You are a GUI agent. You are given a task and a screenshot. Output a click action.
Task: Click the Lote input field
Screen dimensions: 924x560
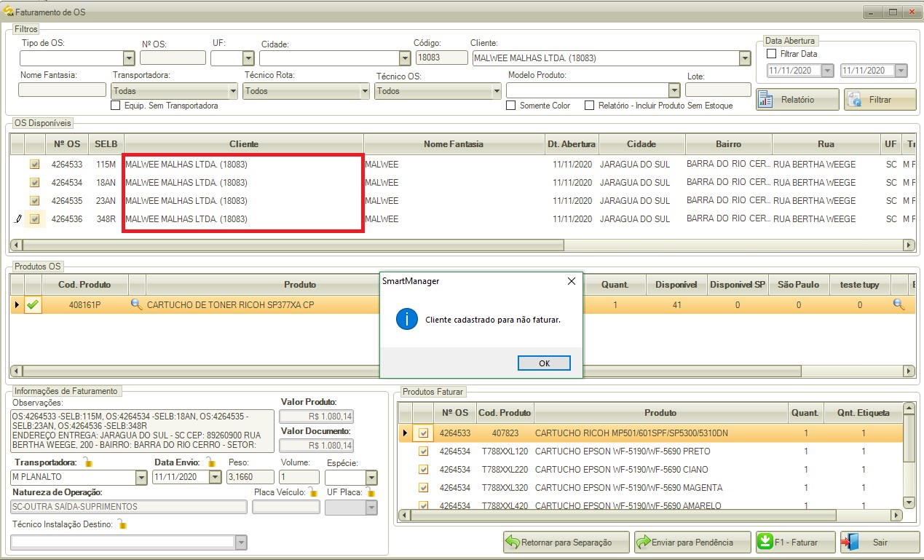718,90
